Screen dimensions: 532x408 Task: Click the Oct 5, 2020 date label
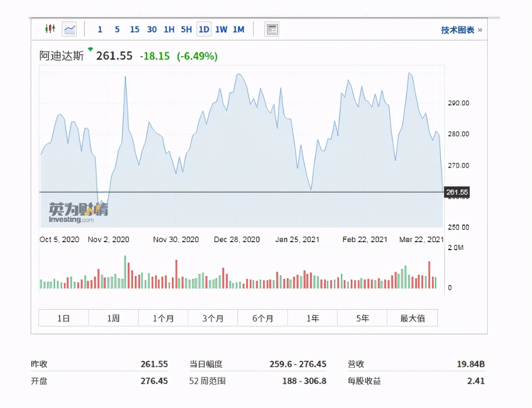pos(60,240)
